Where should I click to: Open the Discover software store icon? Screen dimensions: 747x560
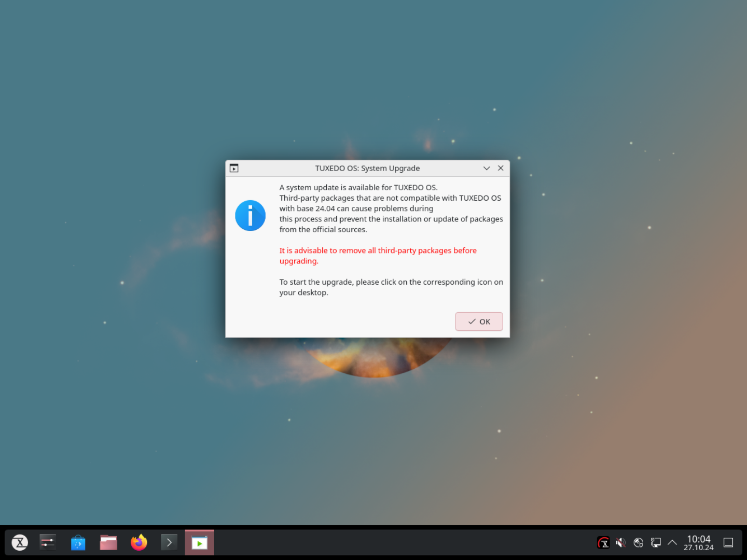pyautogui.click(x=78, y=542)
